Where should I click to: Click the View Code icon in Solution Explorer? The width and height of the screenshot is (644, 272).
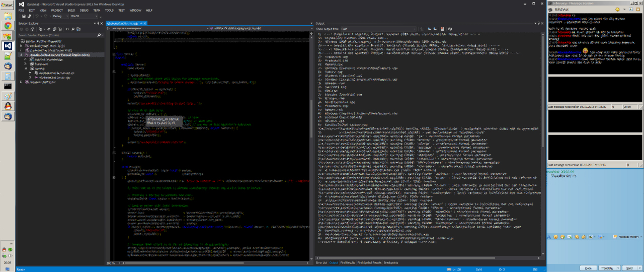coord(67,29)
